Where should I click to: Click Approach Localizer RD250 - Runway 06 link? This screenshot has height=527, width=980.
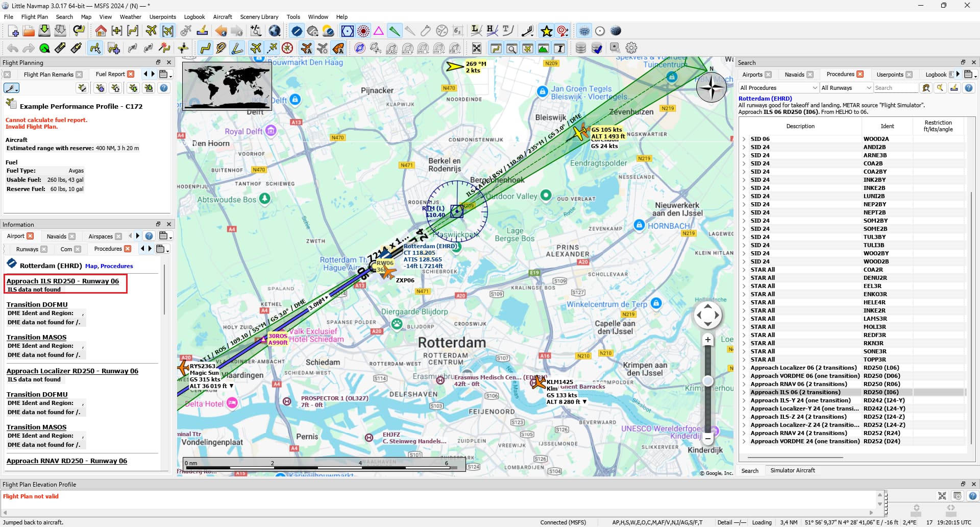click(x=72, y=371)
